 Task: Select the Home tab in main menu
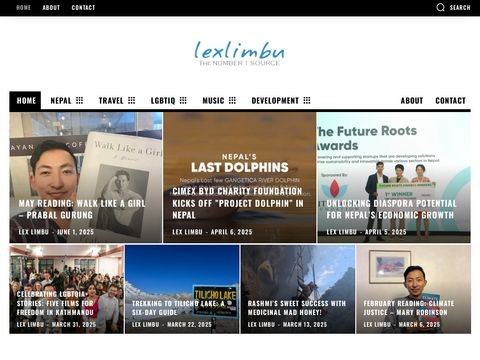click(25, 100)
